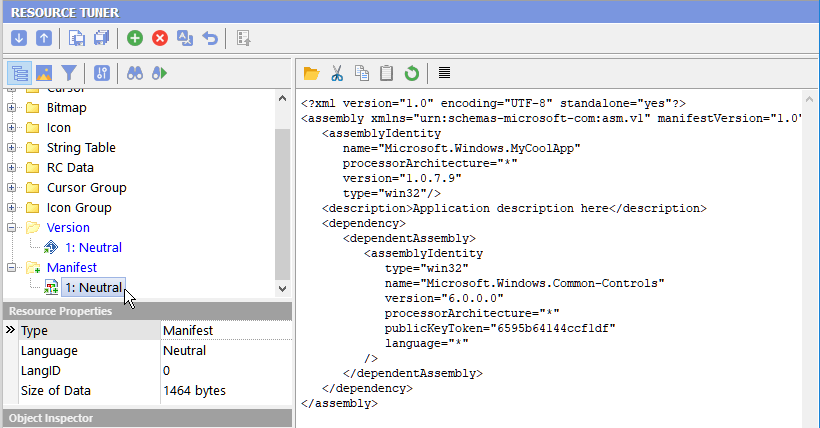The height and width of the screenshot is (428, 820).
Task: Toggle the image thumbnail view button
Action: [44, 73]
